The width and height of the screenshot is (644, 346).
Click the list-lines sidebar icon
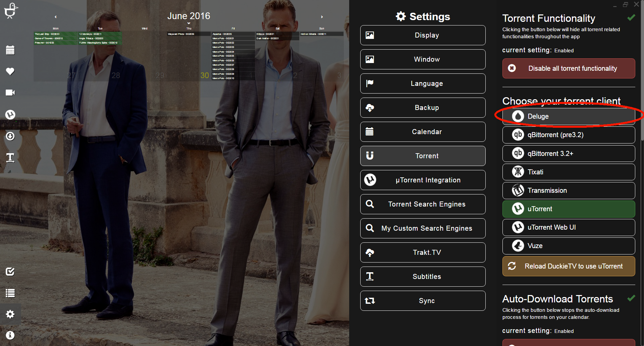click(10, 293)
